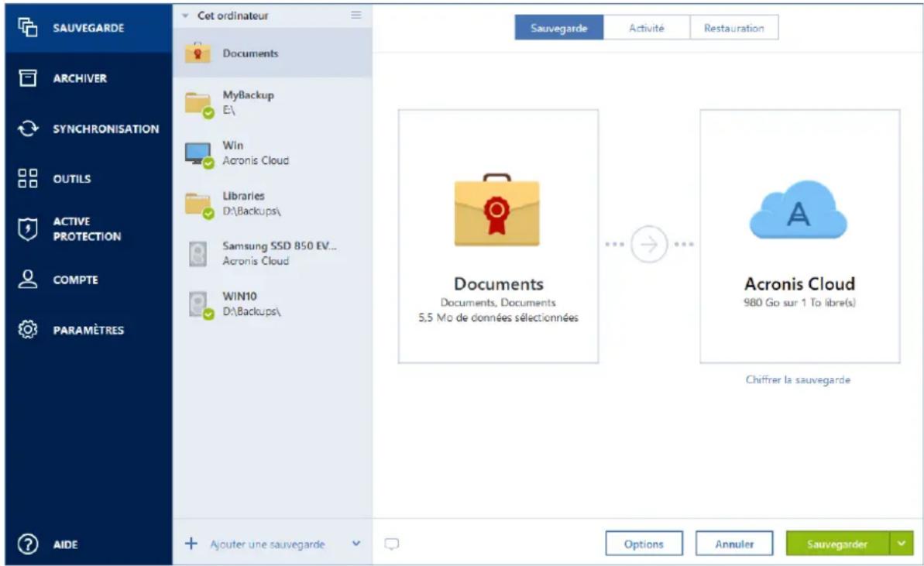
Task: Click the plus icon to add backup
Action: click(191, 543)
